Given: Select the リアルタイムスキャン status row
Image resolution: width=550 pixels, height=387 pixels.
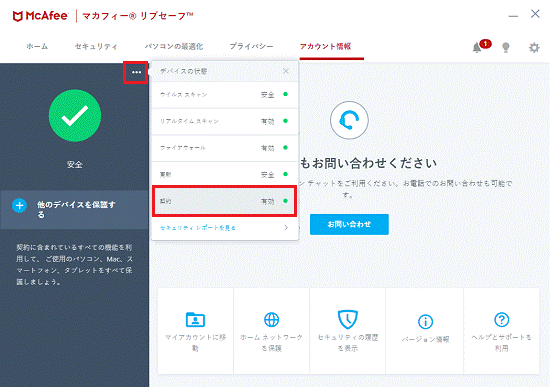Looking at the screenshot, I should click(x=225, y=121).
